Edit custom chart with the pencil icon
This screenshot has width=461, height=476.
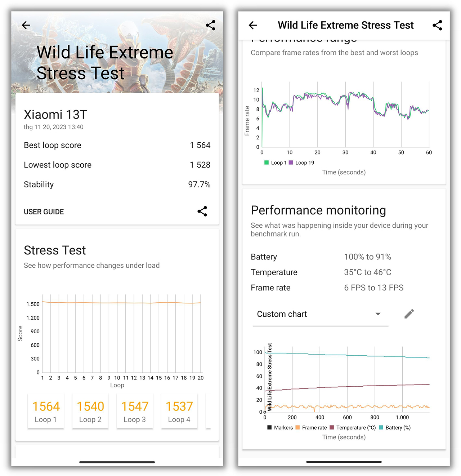click(x=409, y=314)
